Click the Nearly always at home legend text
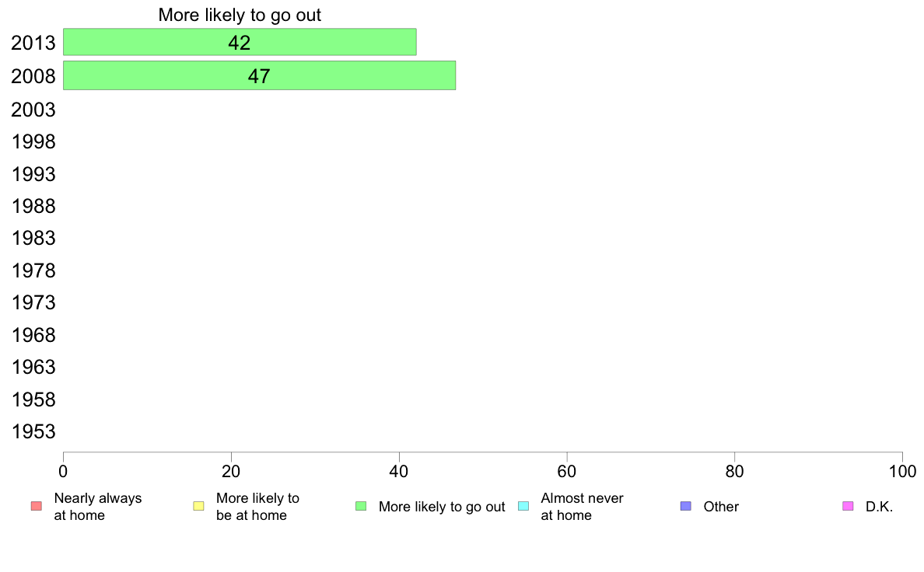 (x=98, y=507)
